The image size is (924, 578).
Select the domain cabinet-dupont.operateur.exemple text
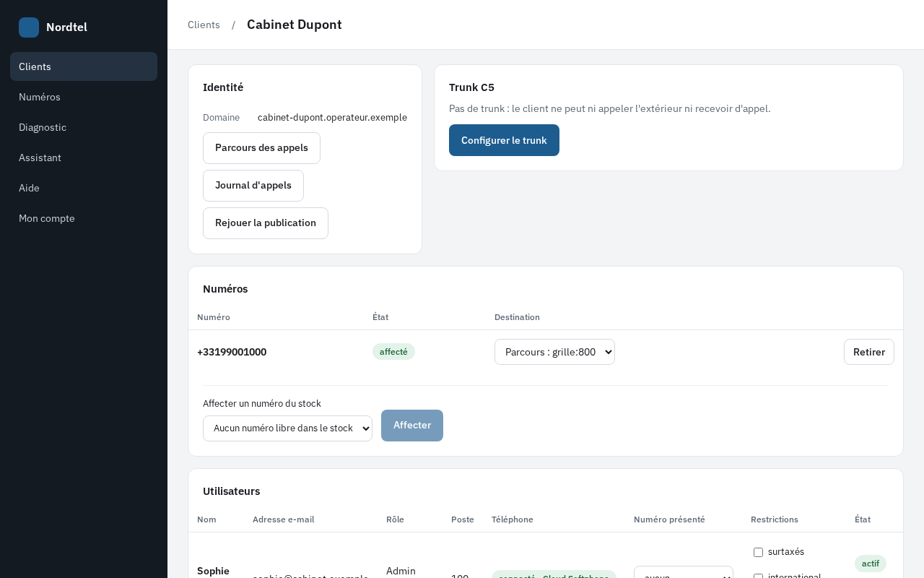332,117
